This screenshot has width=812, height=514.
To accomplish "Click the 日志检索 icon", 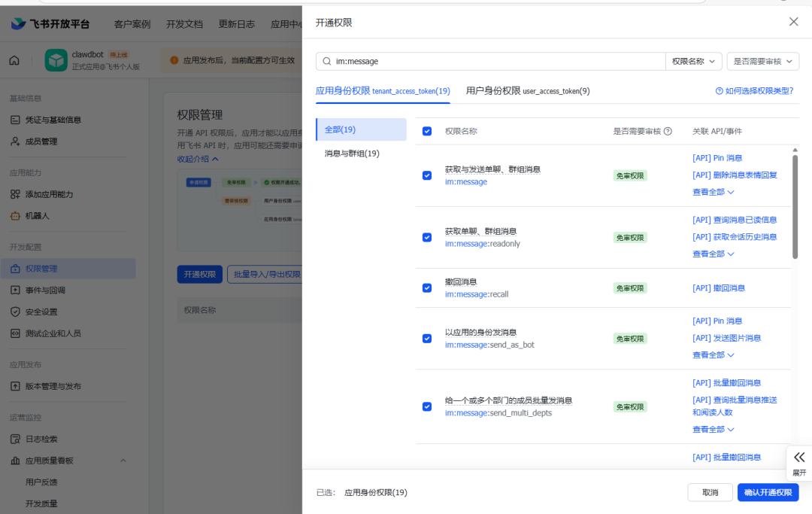I will (15, 439).
